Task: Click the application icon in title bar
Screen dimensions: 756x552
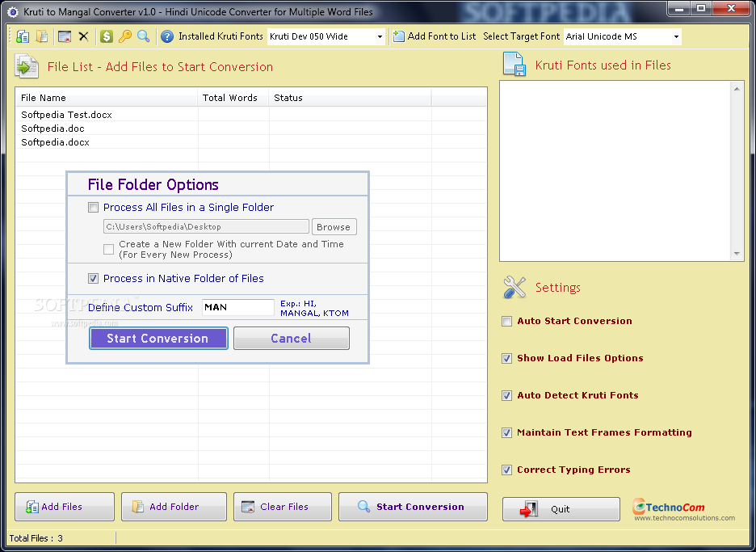Action: coord(13,11)
